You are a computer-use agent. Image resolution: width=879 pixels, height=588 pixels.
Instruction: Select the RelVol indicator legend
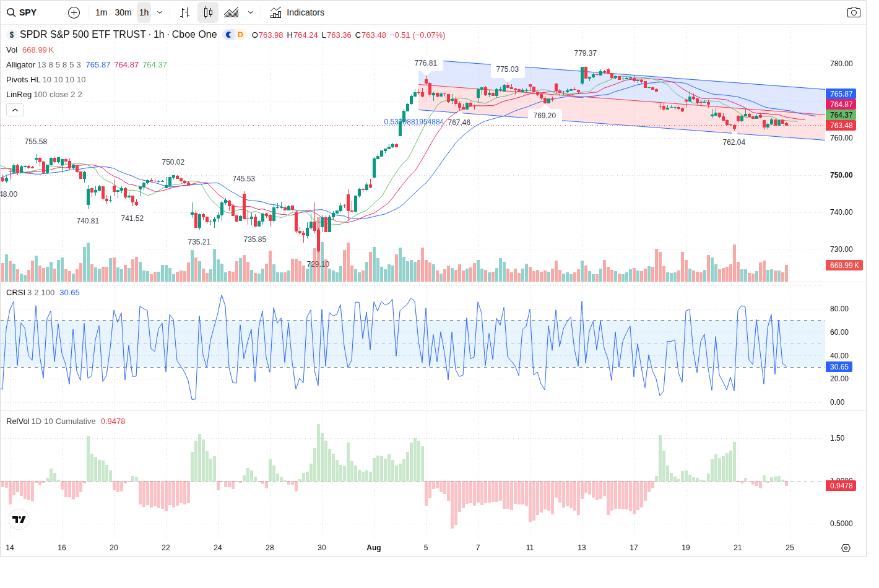(x=17, y=422)
